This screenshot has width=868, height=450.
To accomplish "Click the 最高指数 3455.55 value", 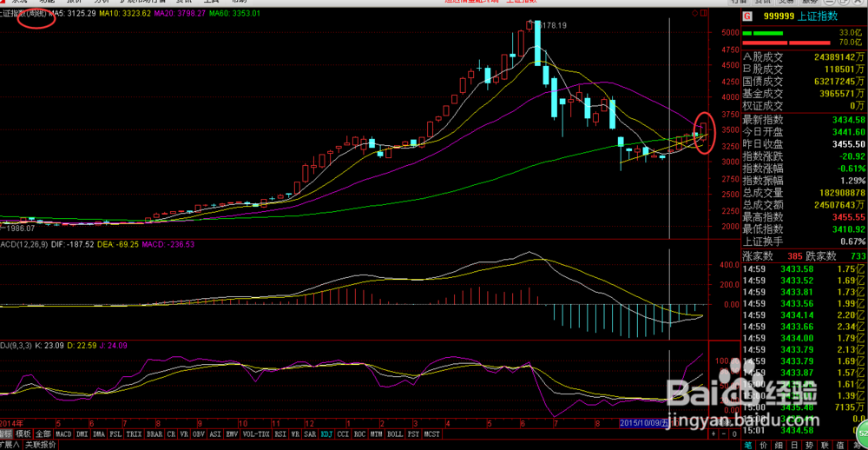I will [x=847, y=216].
